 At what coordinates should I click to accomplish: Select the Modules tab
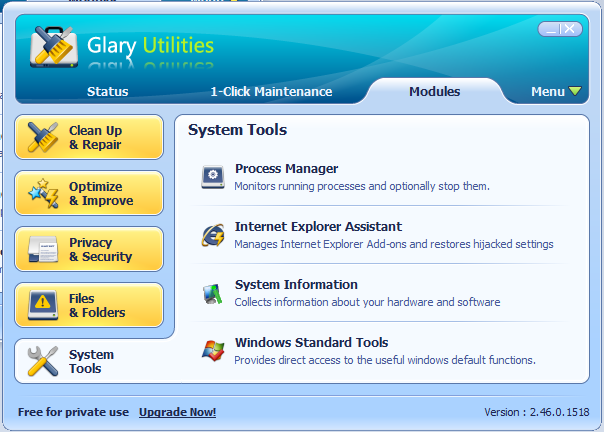point(435,92)
